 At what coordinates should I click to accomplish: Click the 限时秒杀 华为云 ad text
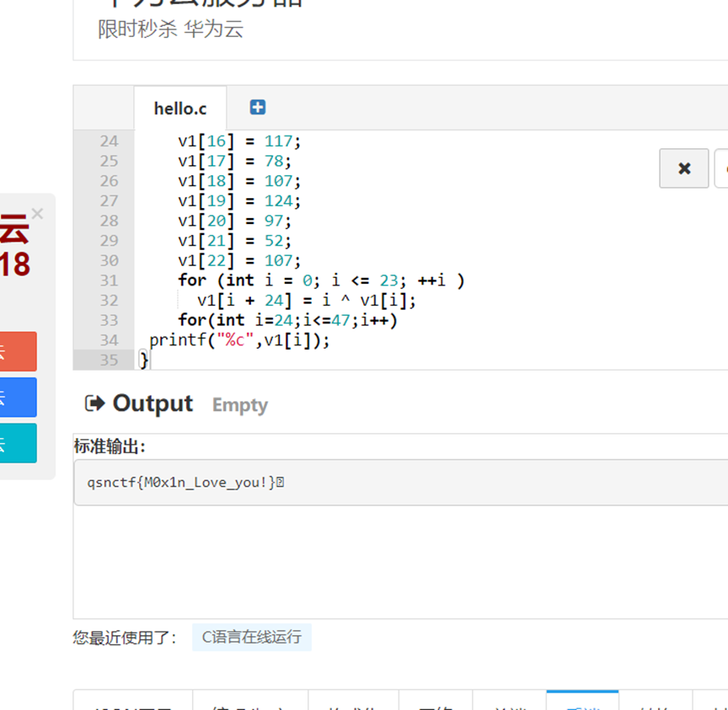pos(170,29)
